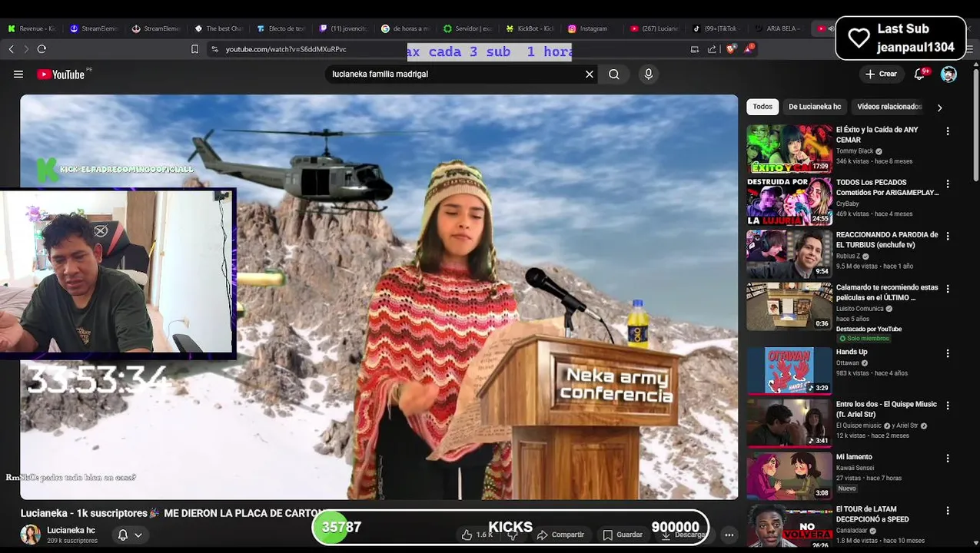This screenshot has width=980, height=553.
Task: Open options for REACCIONANDO A PARODIA video
Action: tap(948, 237)
